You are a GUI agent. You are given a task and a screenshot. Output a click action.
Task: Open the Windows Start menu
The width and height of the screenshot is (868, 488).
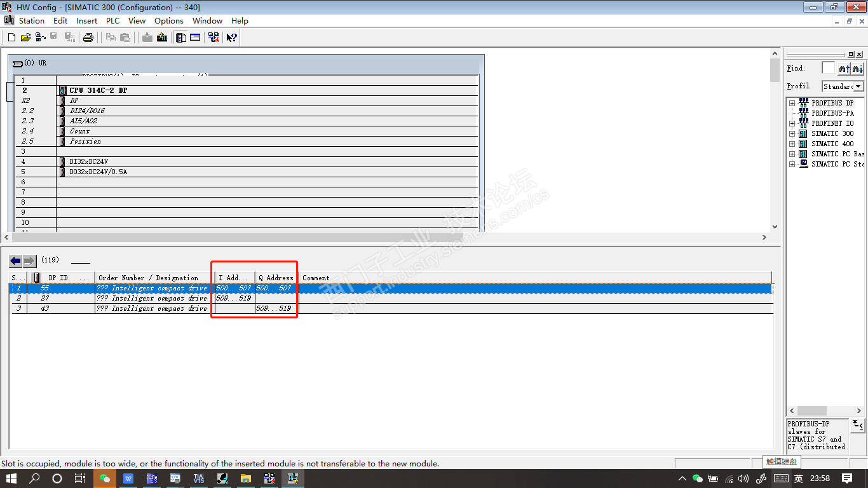point(12,478)
